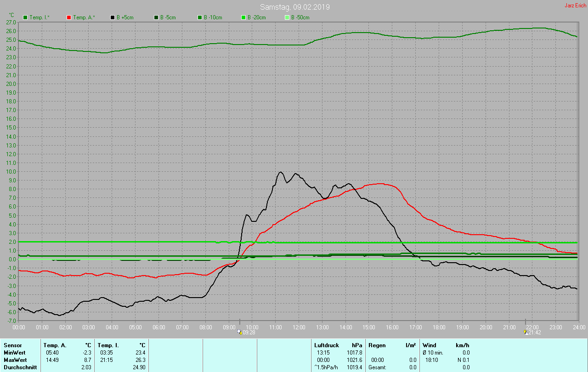588x372 pixels.
Task: Click the Temp. A. minimum value "-2.3"
Action: point(87,353)
